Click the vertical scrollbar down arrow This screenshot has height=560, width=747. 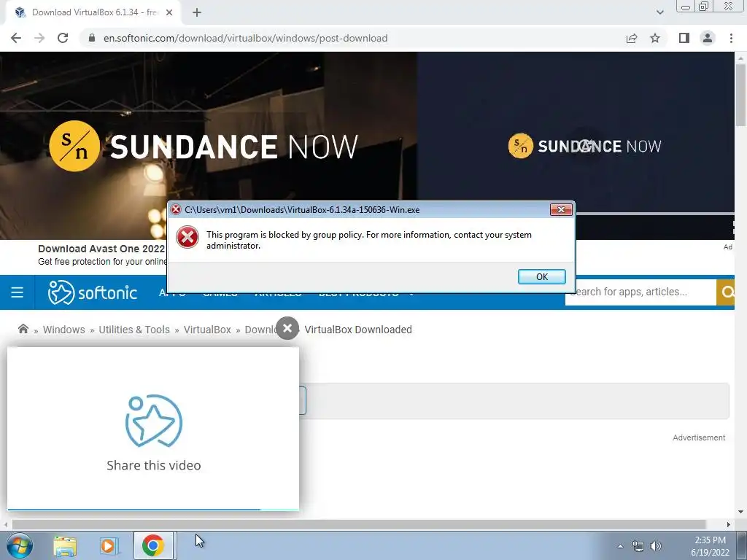741,512
